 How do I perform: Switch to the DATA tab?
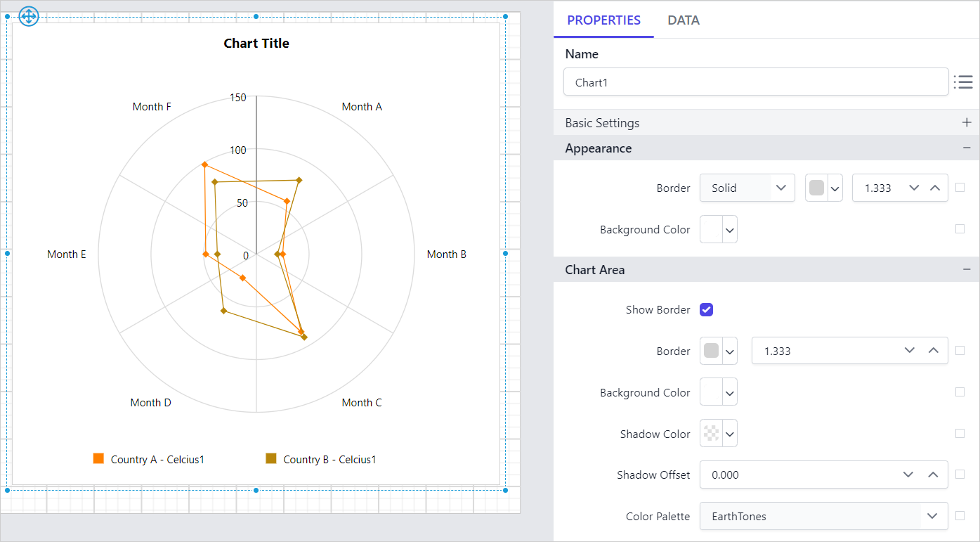coord(684,20)
